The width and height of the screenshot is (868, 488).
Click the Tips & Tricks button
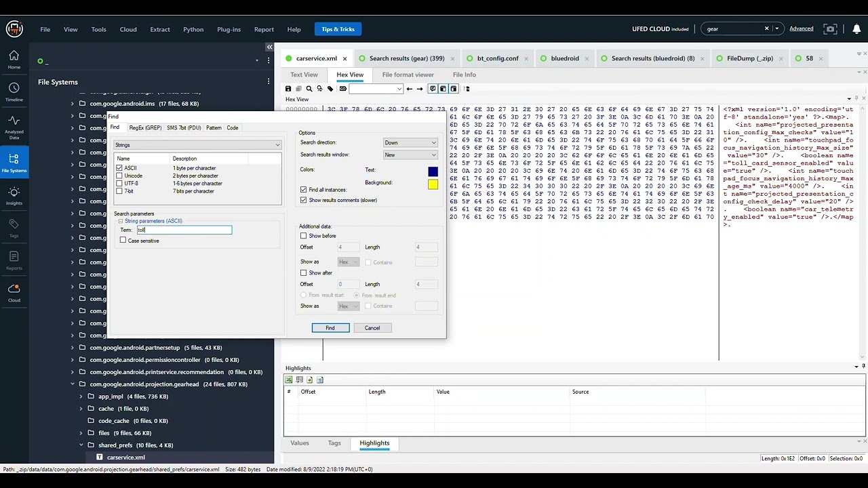pos(338,29)
